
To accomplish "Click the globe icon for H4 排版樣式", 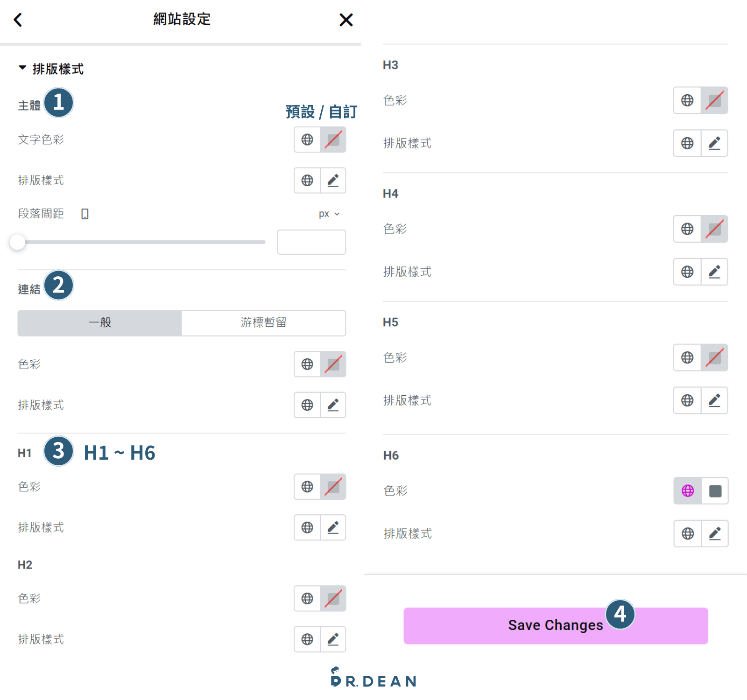I will tap(687, 272).
